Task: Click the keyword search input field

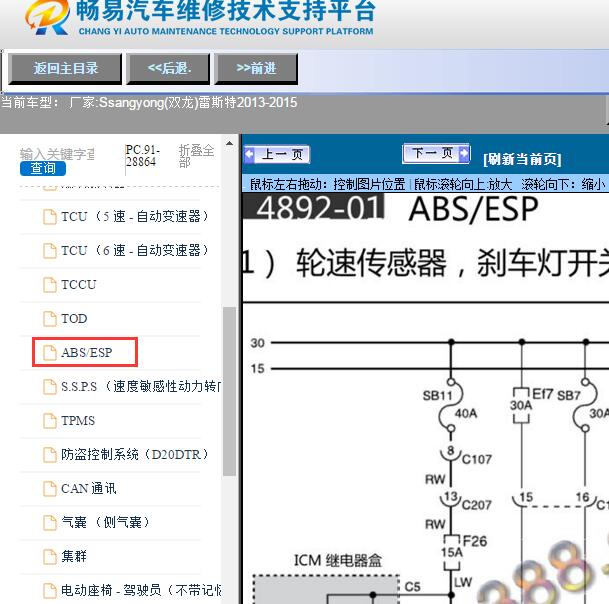Action: (57, 154)
